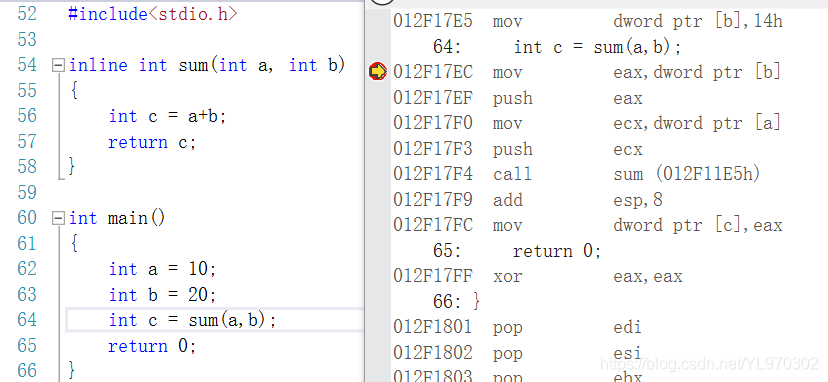The image size is (828, 382).
Task: Click the highlighted 'int c = sum(a,b);' editor line
Action: tap(214, 320)
